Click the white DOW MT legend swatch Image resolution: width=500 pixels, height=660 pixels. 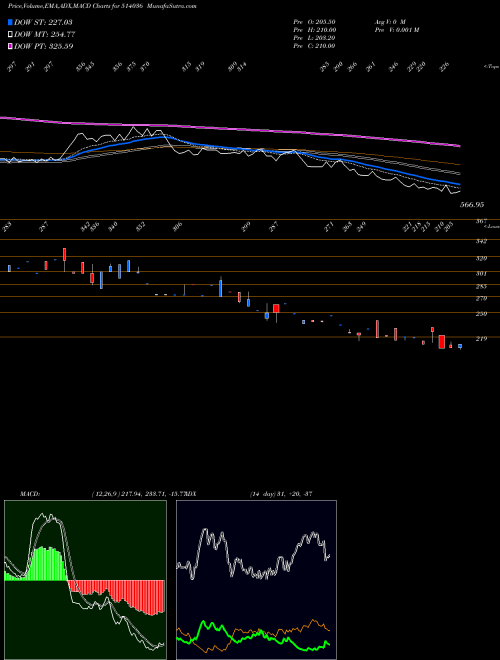point(10,34)
